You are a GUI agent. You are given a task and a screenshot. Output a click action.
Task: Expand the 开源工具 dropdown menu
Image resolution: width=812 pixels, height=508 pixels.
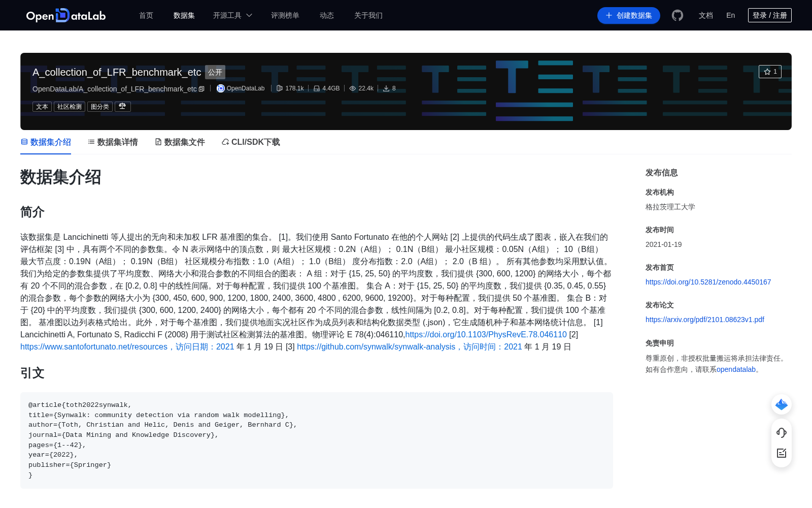232,15
